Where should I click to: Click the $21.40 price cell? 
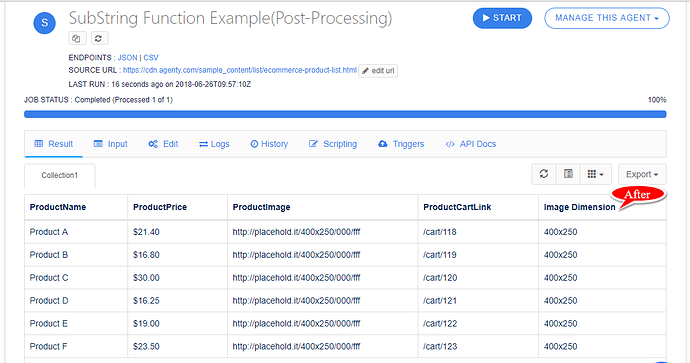[x=178, y=232]
